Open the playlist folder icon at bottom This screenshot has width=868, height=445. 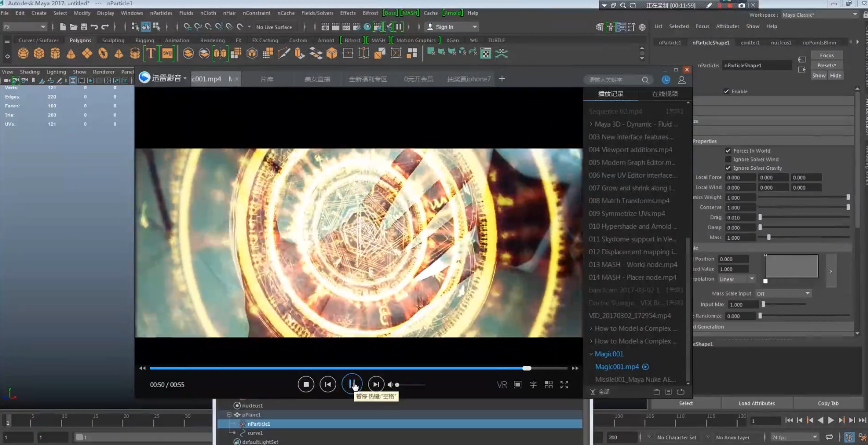[x=656, y=392]
